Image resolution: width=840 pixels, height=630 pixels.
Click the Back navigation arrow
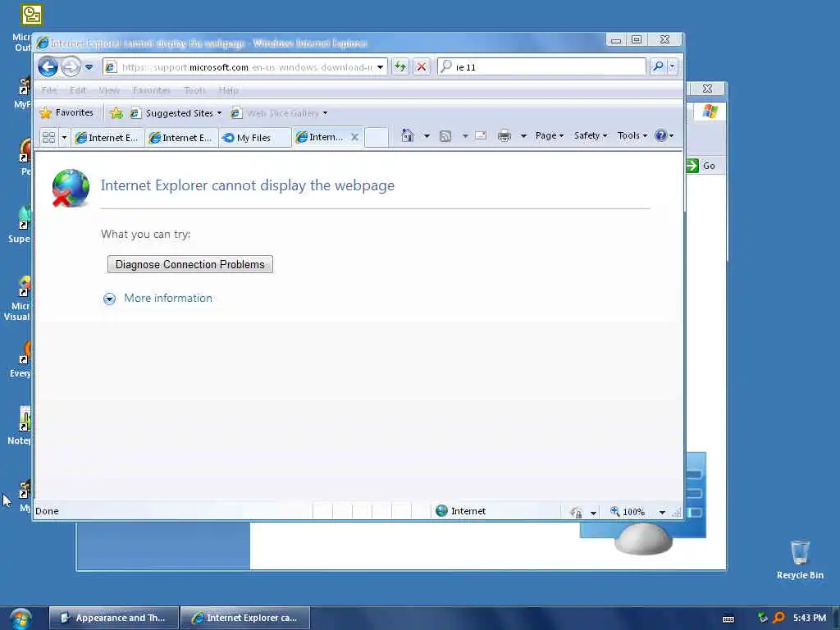click(x=48, y=67)
